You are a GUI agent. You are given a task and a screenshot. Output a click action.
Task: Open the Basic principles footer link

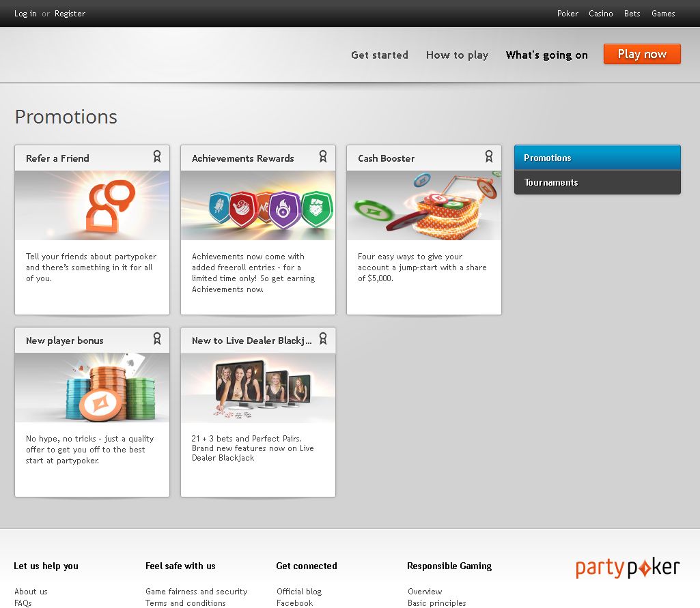pos(436,603)
